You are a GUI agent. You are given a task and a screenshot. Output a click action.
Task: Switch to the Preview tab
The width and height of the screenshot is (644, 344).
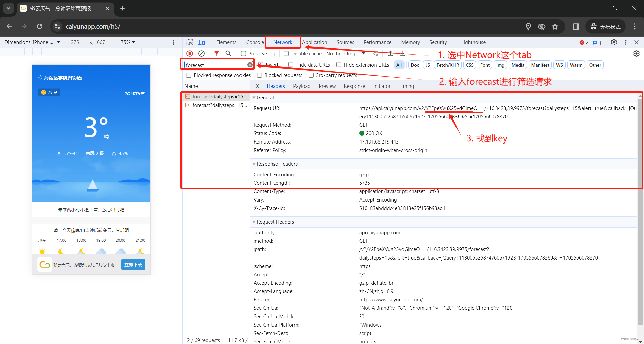click(x=327, y=86)
